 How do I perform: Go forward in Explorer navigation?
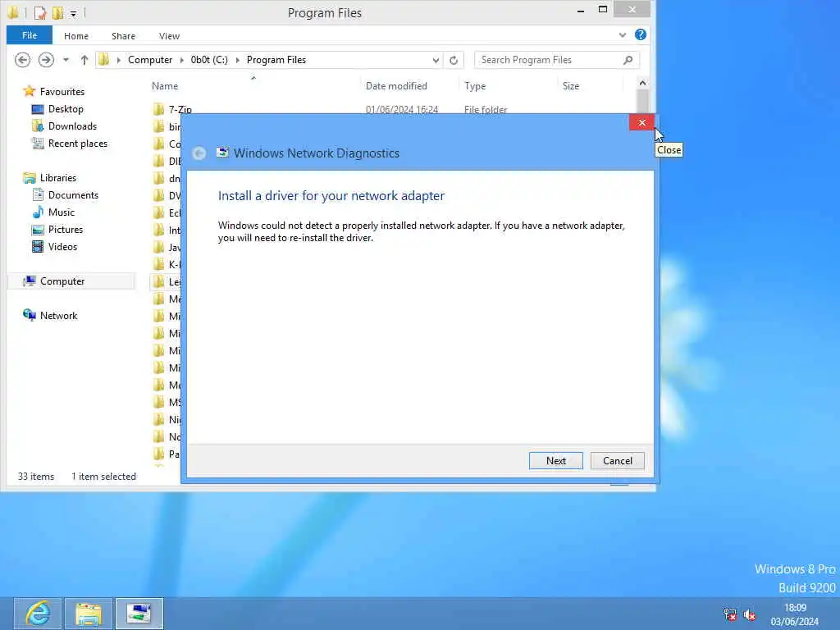point(46,59)
